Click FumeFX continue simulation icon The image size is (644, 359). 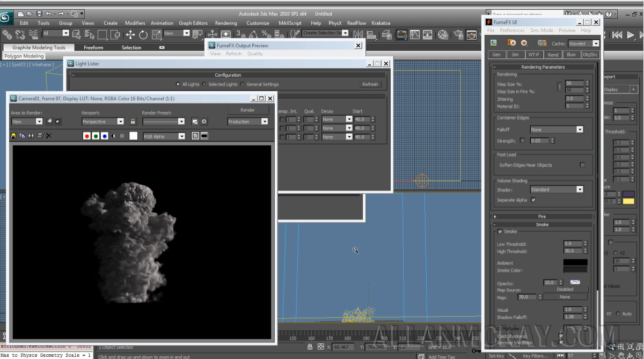coord(524,43)
